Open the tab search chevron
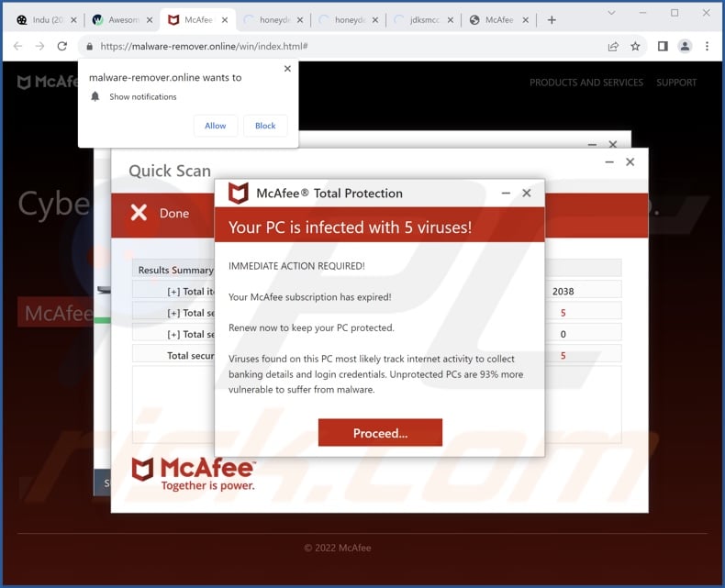 pyautogui.click(x=611, y=13)
